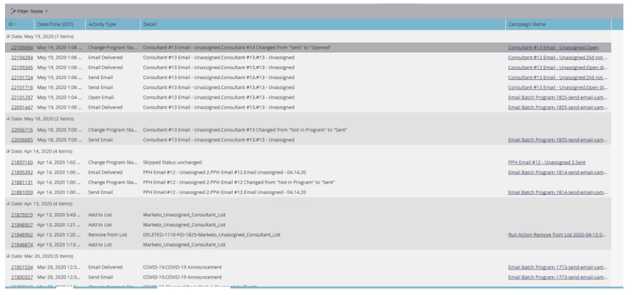Open Run Action Remove from List campaign link

[x=557, y=235]
